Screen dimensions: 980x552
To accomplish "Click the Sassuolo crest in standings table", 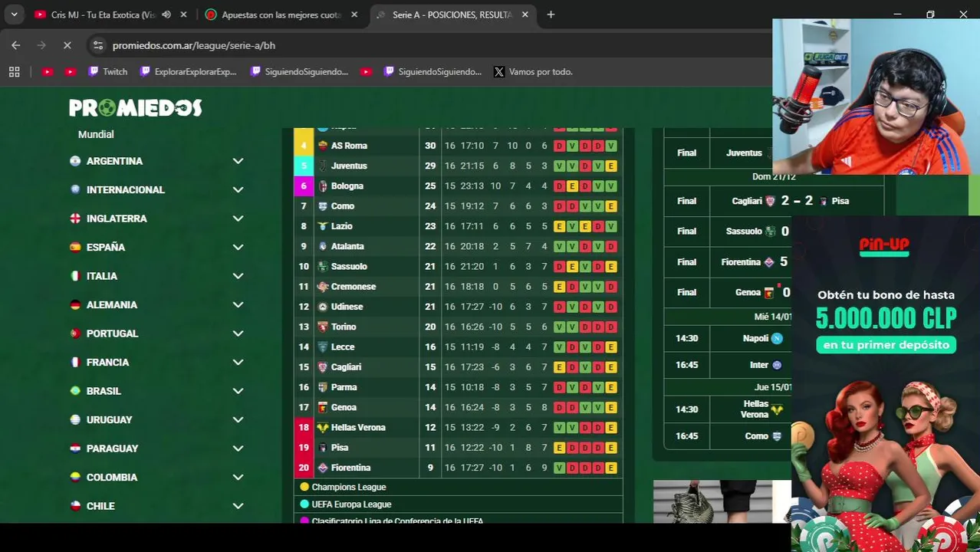I will (323, 266).
